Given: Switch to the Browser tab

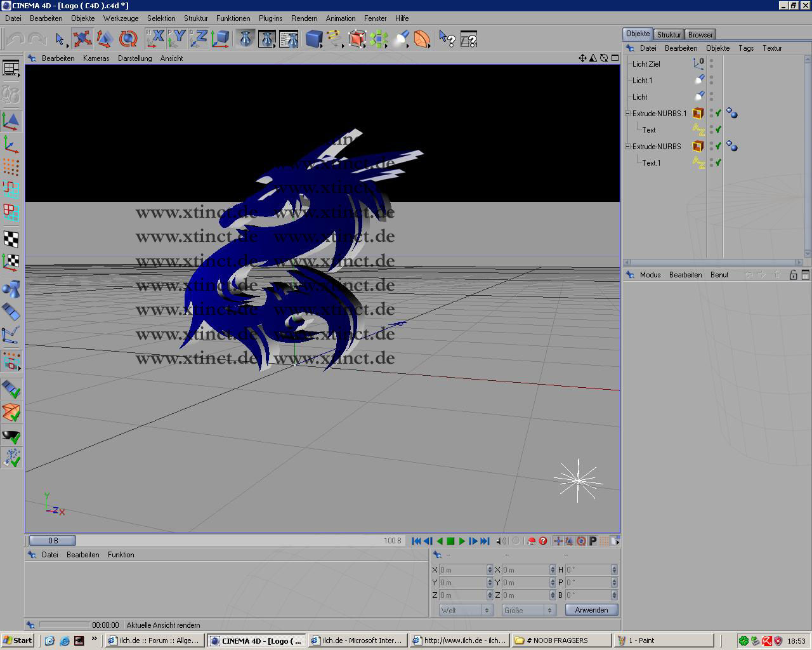Looking at the screenshot, I should (x=700, y=34).
